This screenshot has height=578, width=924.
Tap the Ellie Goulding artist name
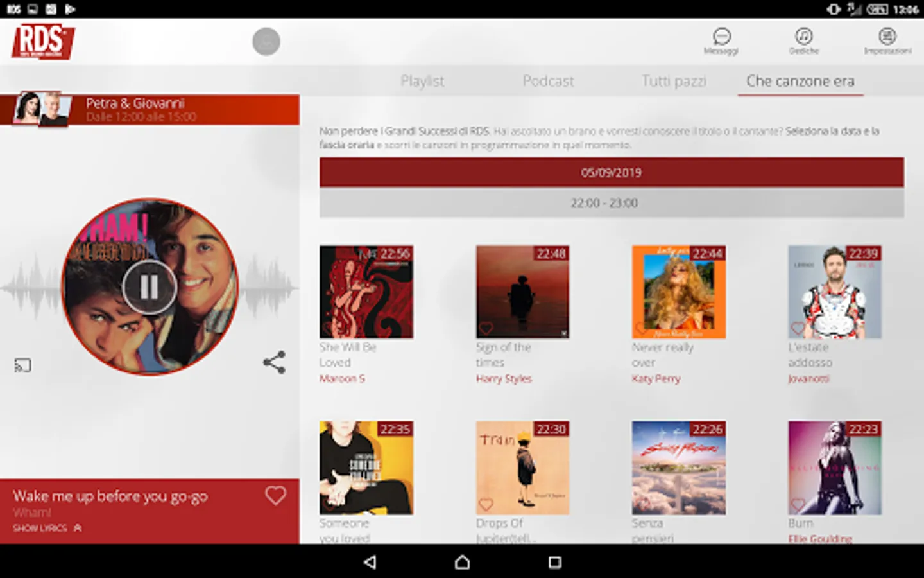(x=820, y=538)
